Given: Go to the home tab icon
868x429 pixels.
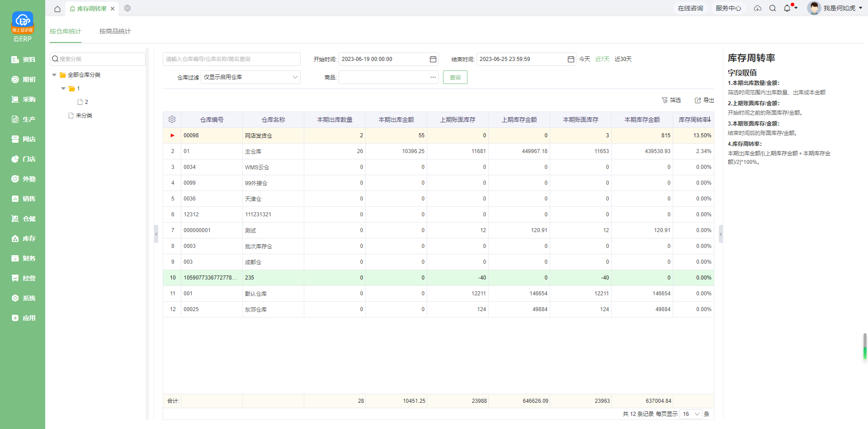Looking at the screenshot, I should pyautogui.click(x=57, y=9).
